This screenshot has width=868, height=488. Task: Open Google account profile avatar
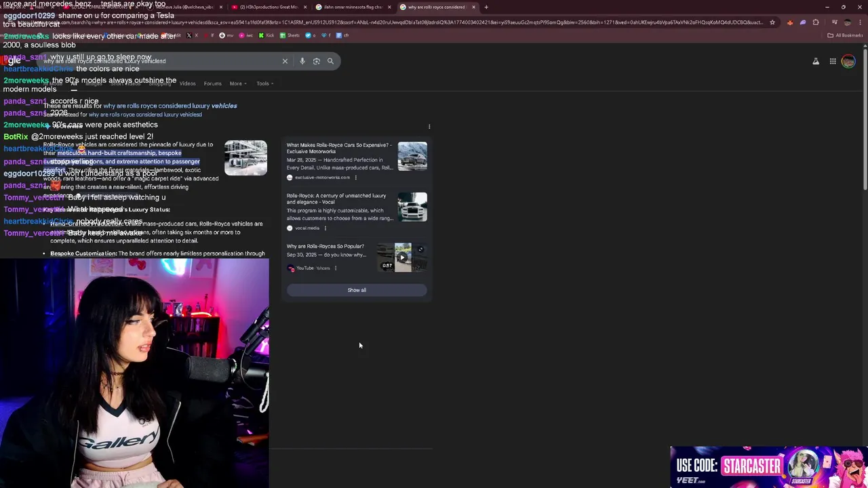(848, 61)
